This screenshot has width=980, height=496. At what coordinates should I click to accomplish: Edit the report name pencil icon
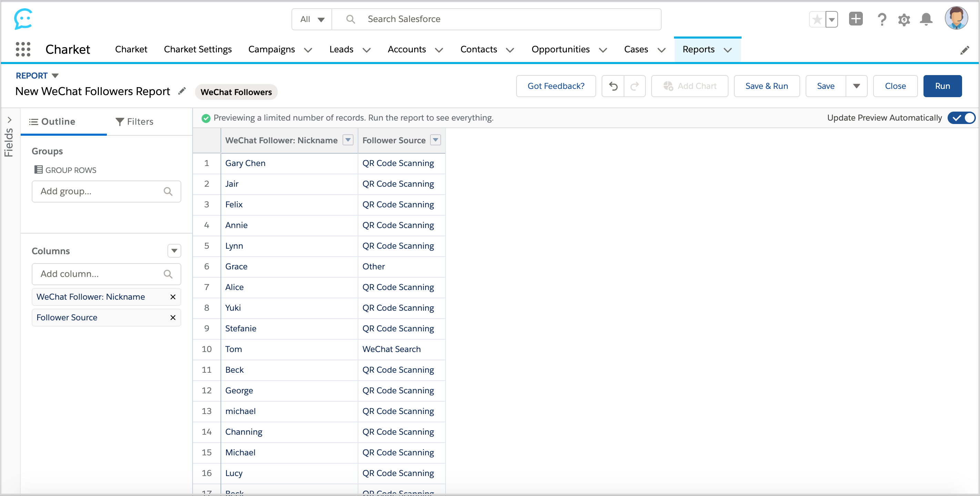[x=182, y=91]
